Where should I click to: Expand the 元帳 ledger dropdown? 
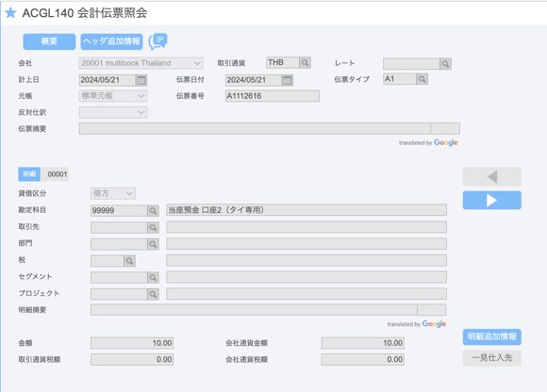pyautogui.click(x=112, y=96)
